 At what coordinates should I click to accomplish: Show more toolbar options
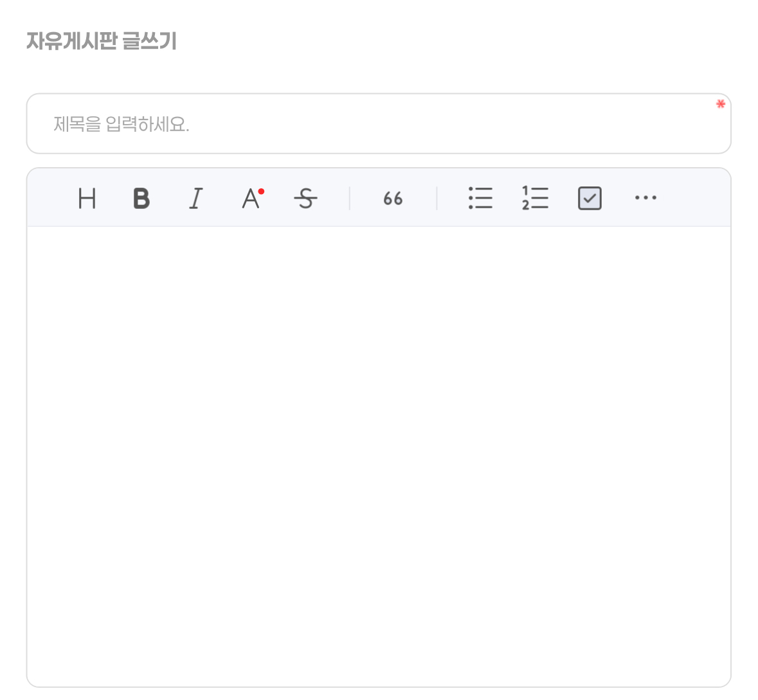(645, 198)
